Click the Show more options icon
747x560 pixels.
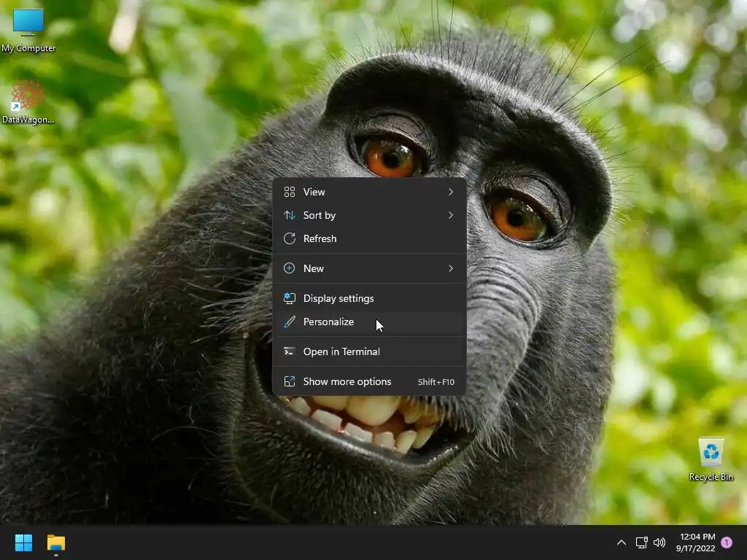click(x=289, y=381)
